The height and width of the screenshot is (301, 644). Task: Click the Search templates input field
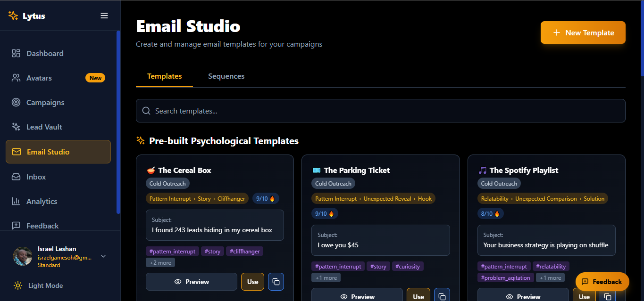380,111
